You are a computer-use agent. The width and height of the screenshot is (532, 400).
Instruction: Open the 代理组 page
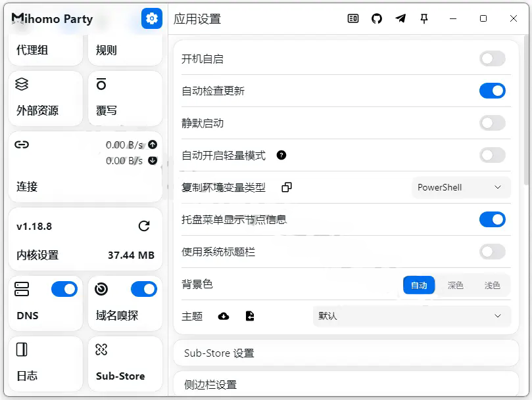click(46, 50)
